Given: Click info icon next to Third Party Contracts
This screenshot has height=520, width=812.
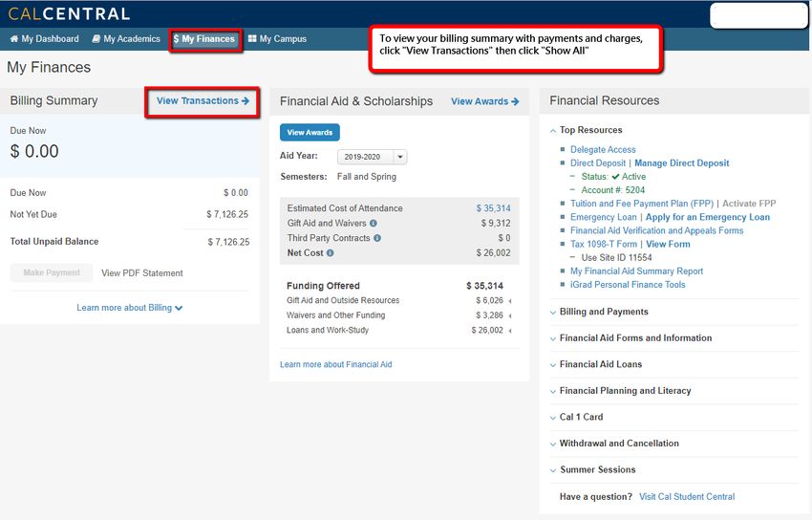Looking at the screenshot, I should click(x=377, y=238).
